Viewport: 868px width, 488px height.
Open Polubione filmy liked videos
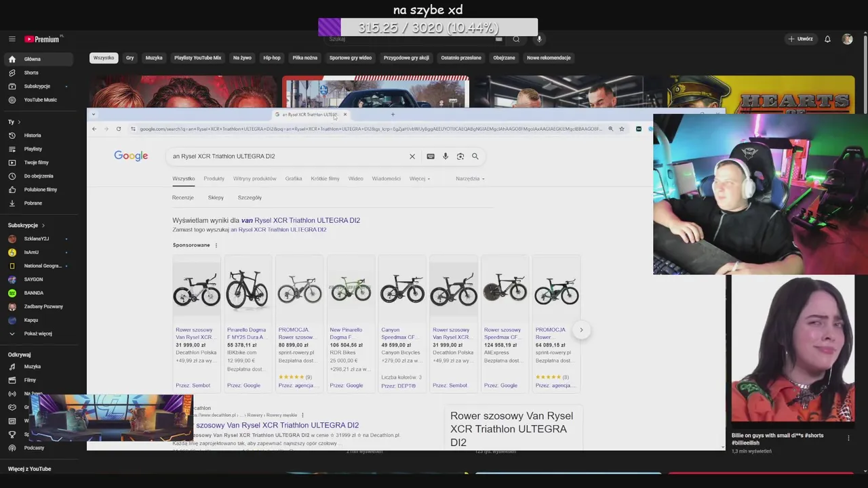pos(39,190)
